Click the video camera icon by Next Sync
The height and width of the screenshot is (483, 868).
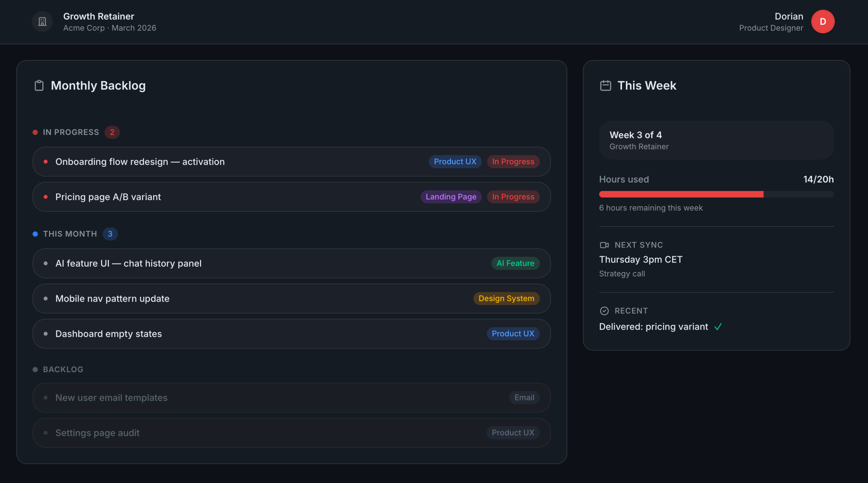click(604, 245)
